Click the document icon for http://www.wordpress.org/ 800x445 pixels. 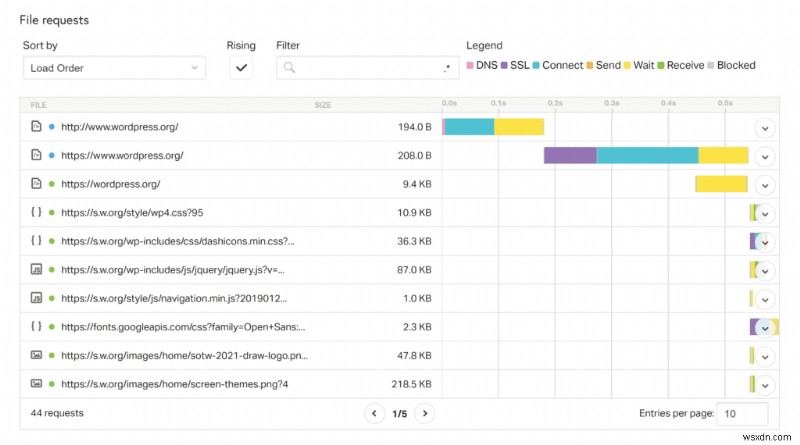pos(36,127)
